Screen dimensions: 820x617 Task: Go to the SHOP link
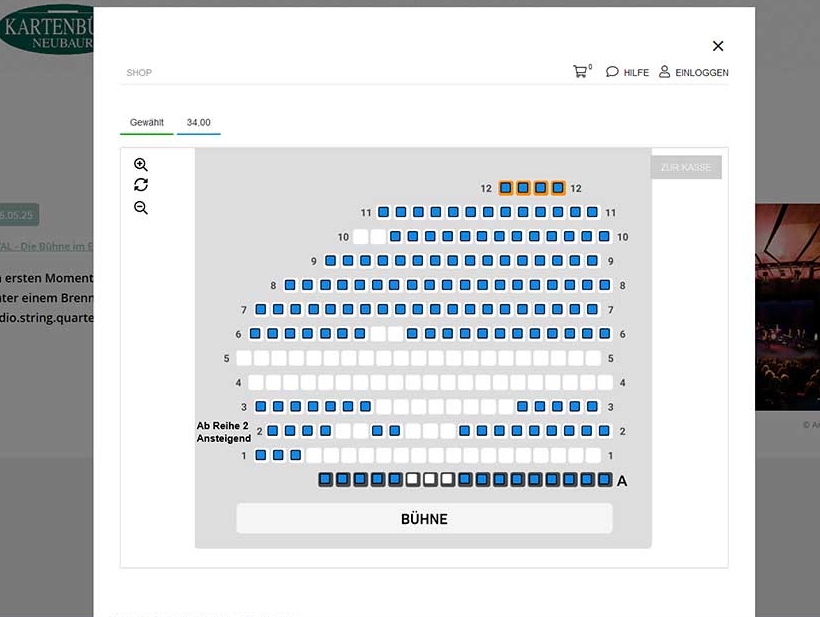point(139,73)
